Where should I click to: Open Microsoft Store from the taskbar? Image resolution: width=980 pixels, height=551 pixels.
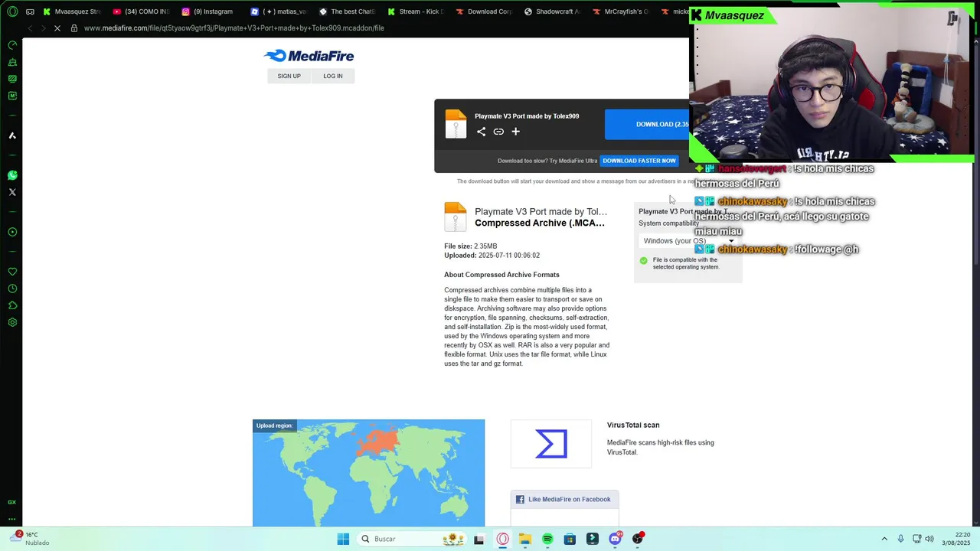(x=570, y=539)
